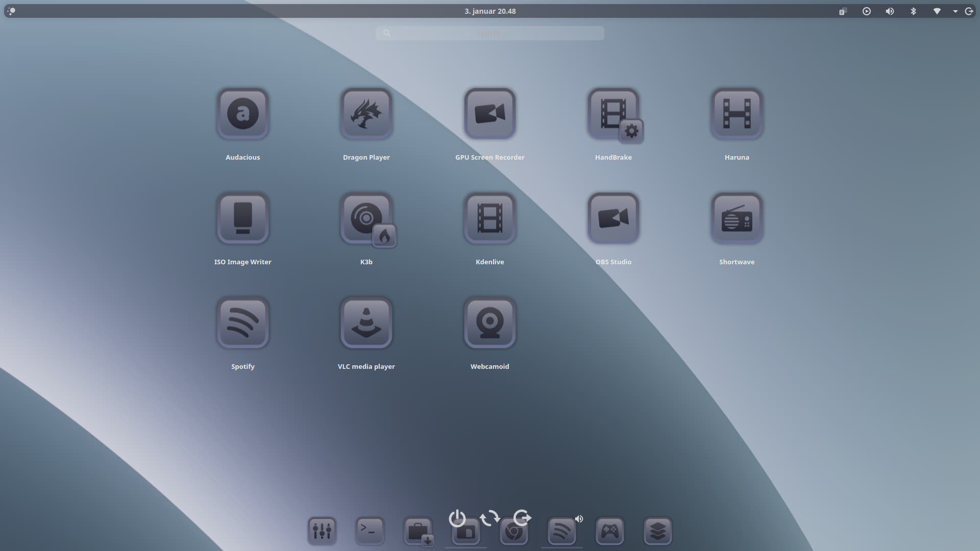980x551 pixels.
Task: Launch Dragon Player
Action: (366, 114)
